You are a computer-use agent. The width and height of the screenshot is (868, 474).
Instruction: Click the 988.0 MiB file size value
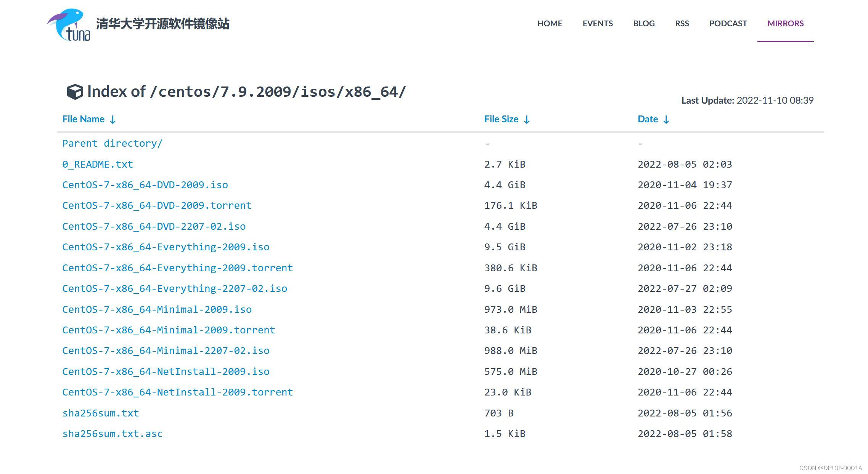point(511,351)
